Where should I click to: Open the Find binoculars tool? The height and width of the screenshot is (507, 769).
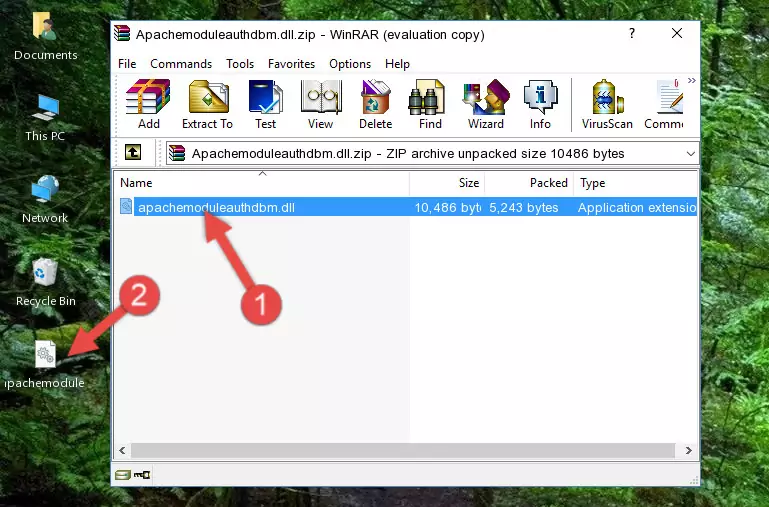430,104
